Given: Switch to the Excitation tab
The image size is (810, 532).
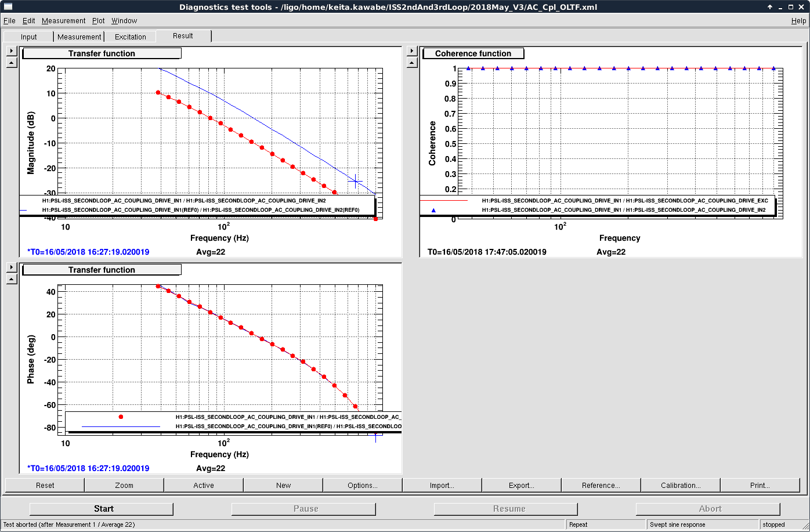Looking at the screenshot, I should tap(131, 37).
